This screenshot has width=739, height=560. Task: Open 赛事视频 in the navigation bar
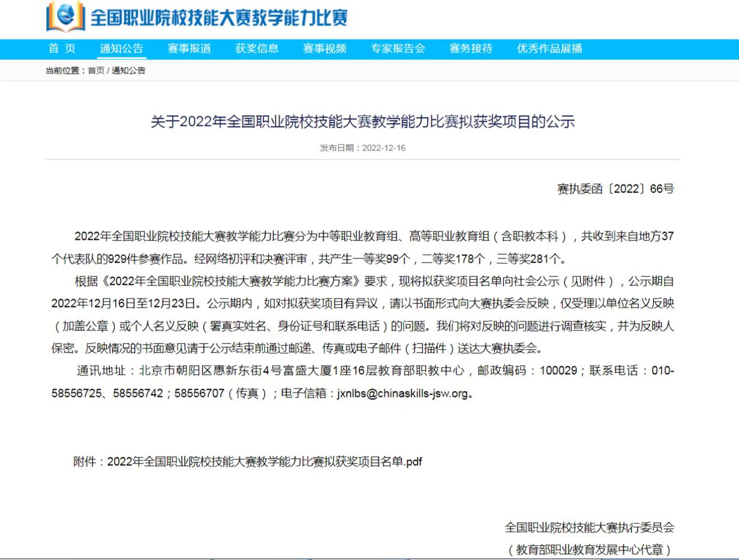325,49
